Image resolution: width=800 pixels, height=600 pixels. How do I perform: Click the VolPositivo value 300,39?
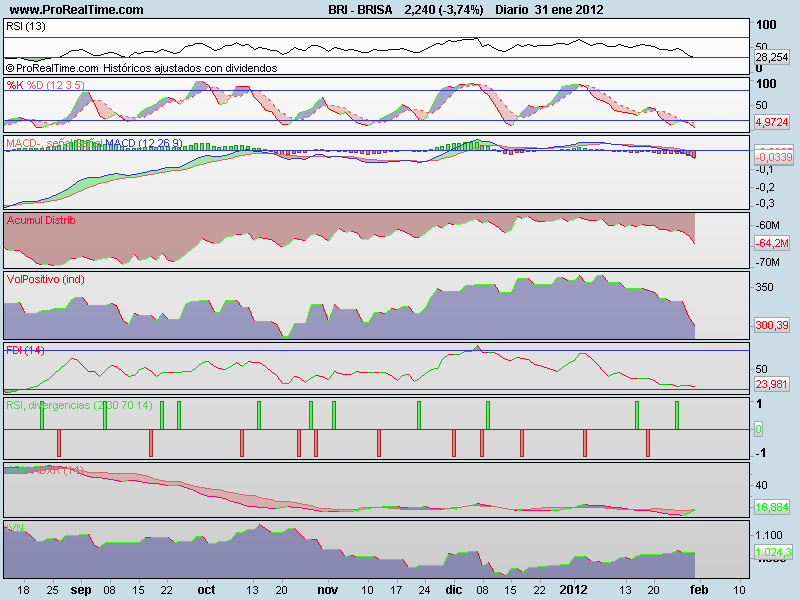click(772, 325)
